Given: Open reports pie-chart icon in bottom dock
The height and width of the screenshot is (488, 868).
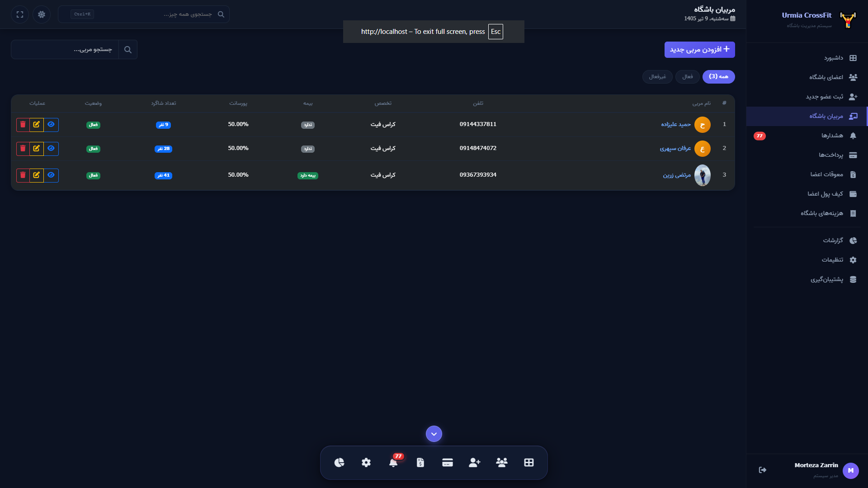Looking at the screenshot, I should click(339, 462).
